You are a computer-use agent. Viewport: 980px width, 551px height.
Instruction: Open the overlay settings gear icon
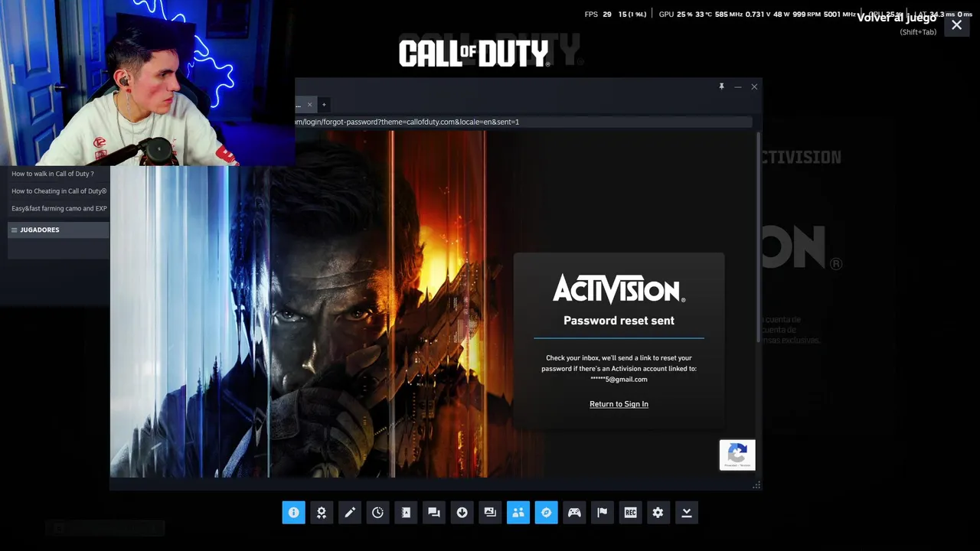point(658,513)
